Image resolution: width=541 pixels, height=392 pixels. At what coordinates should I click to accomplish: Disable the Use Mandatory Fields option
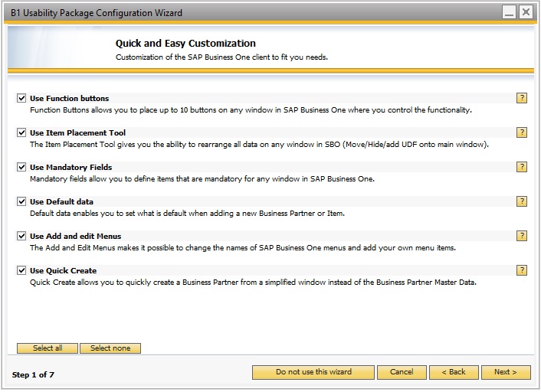pyautogui.click(x=21, y=167)
